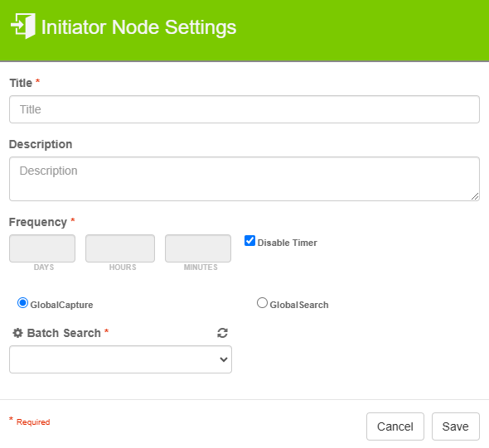489x448 pixels.
Task: Click the Days frequency field
Action: (42, 248)
